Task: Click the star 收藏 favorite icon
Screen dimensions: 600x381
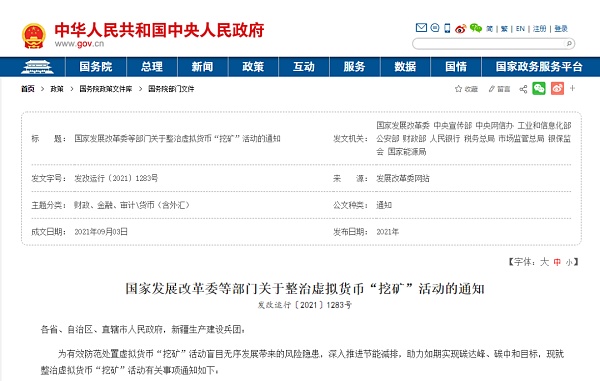Action: point(458,89)
